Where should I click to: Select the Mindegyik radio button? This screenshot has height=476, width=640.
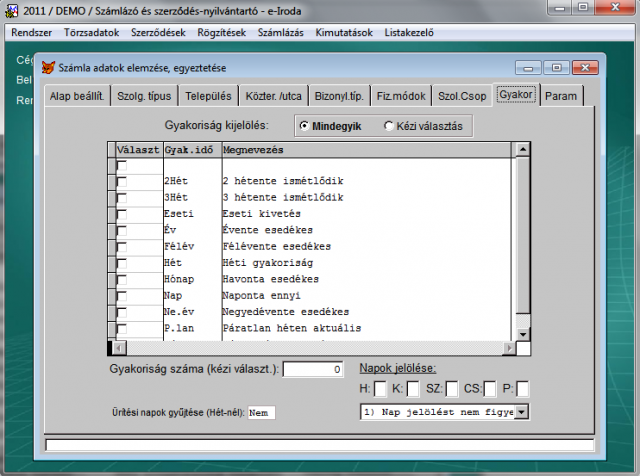[304, 126]
